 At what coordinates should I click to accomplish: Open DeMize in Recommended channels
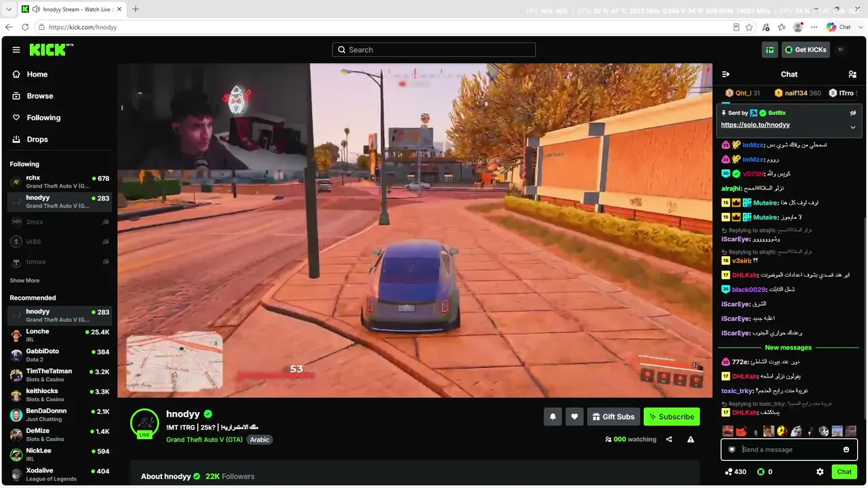pyautogui.click(x=59, y=434)
